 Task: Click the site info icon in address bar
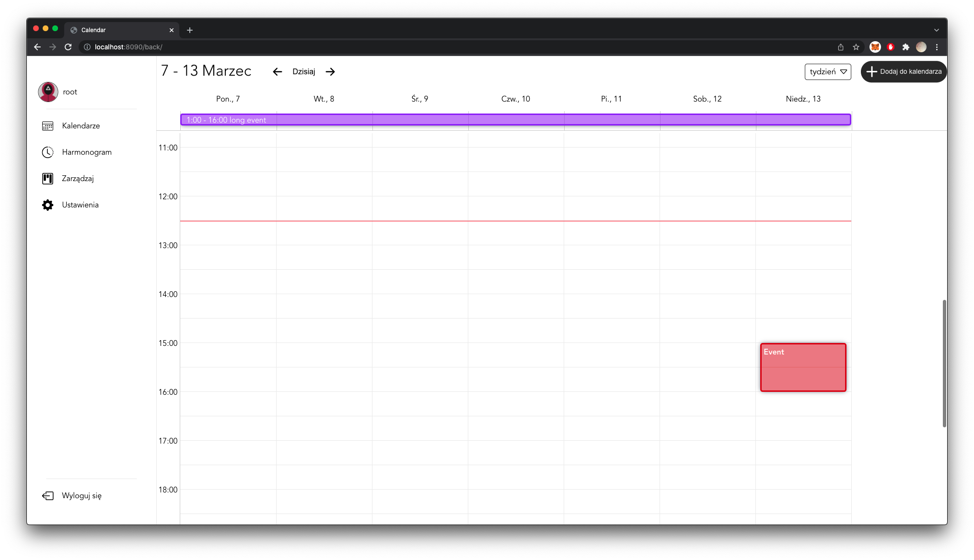pos(87,47)
